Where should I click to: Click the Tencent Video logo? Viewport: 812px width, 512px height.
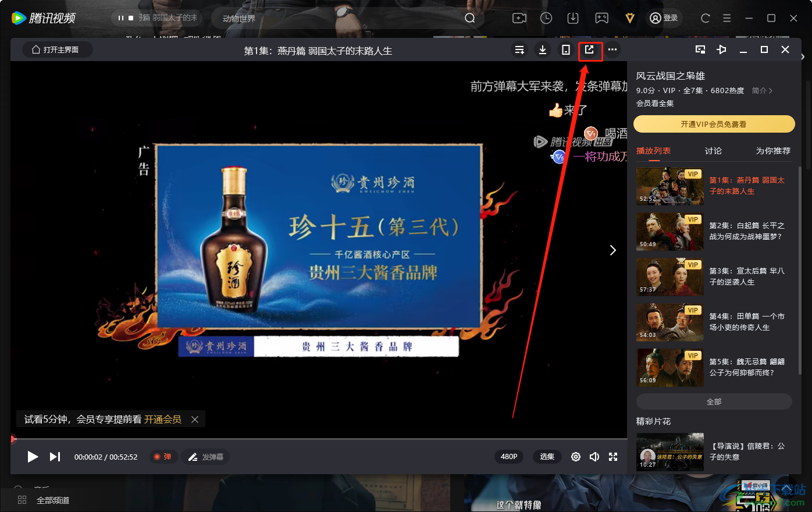coord(44,18)
